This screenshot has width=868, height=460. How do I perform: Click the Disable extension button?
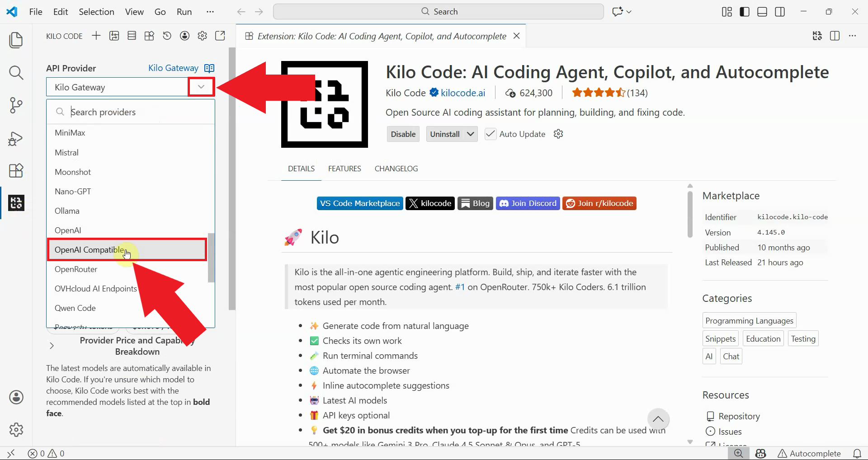pos(403,134)
